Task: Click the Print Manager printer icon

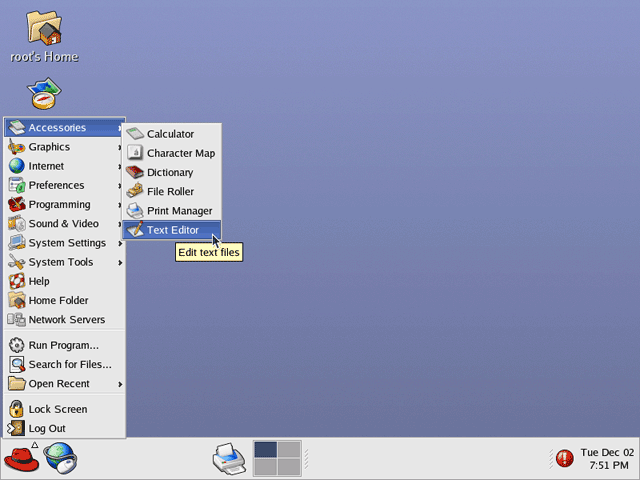Action: tap(135, 211)
